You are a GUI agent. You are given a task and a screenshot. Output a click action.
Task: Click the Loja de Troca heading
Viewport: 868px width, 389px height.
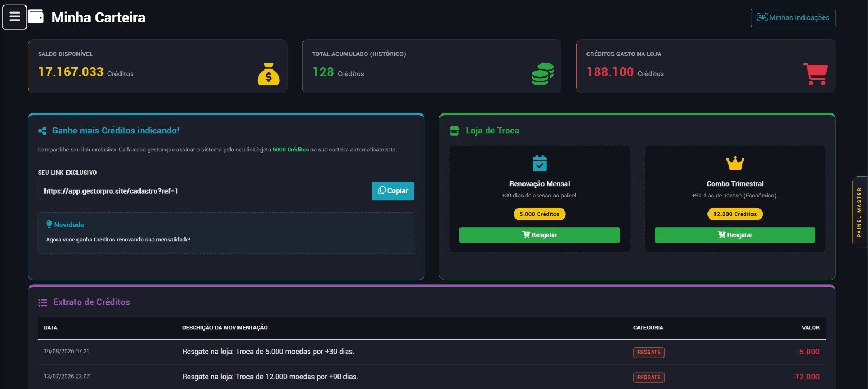[492, 131]
